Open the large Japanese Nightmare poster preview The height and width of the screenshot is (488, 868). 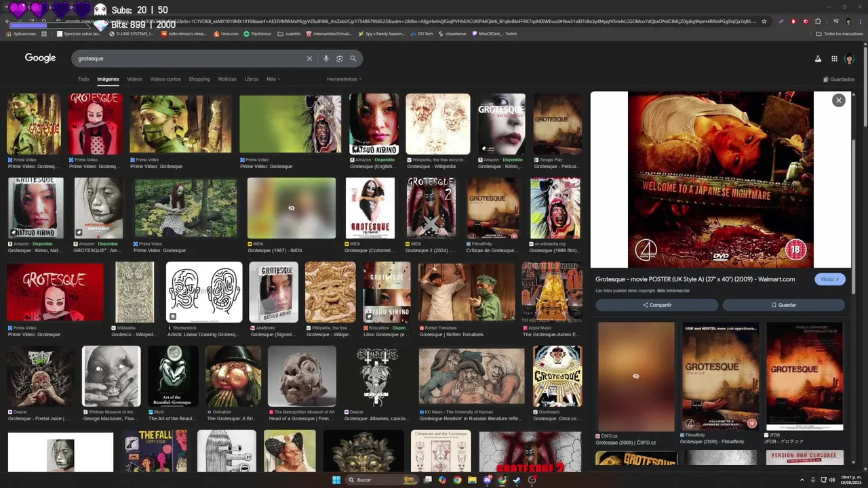pos(720,180)
